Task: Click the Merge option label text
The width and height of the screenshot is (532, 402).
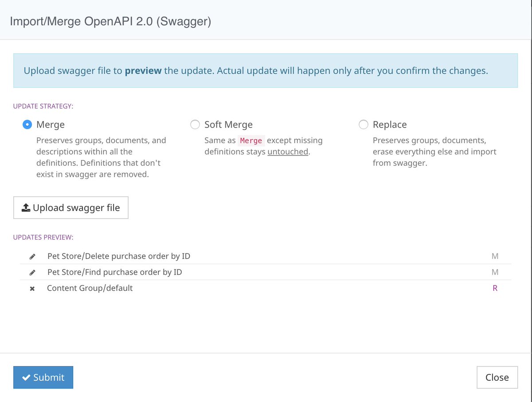Action: [51, 125]
